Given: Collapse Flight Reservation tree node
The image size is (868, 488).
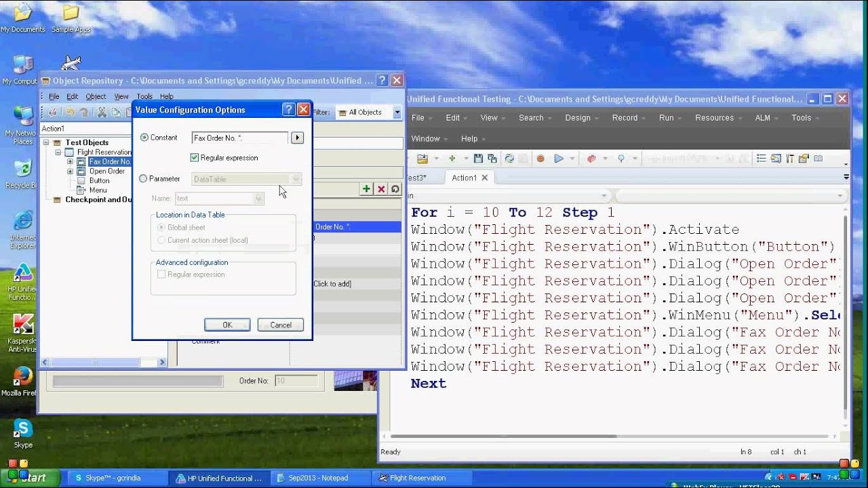Looking at the screenshot, I should coord(59,152).
